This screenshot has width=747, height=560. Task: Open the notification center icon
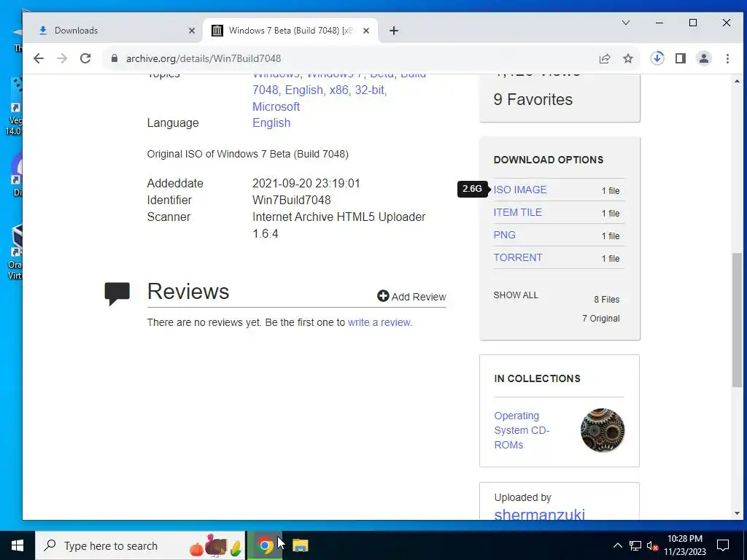click(x=723, y=545)
